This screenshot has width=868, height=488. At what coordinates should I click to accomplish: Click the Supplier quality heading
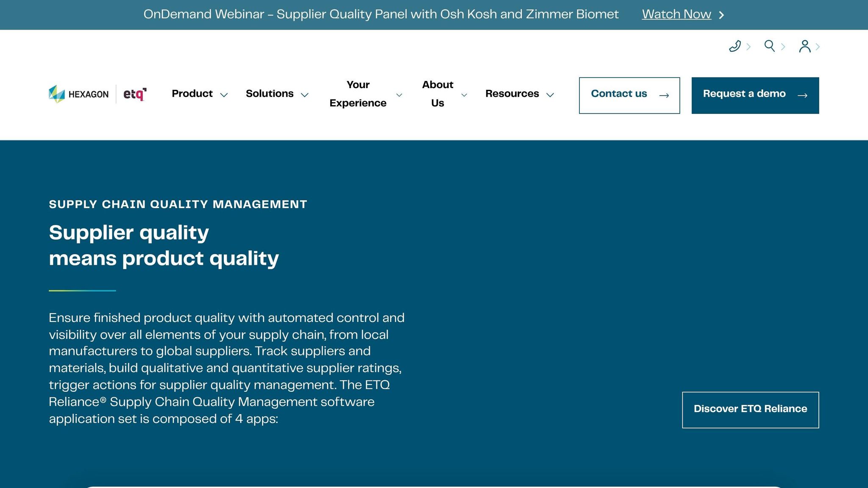pyautogui.click(x=164, y=245)
